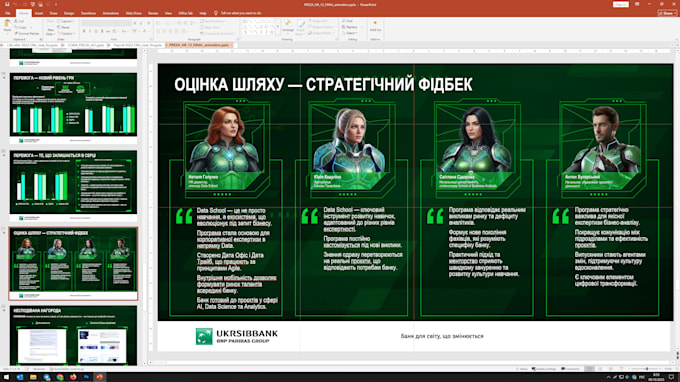Screen dimensions: 680x382
Task: Switch to CORN_PREZA document tab
Action: pos(86,45)
